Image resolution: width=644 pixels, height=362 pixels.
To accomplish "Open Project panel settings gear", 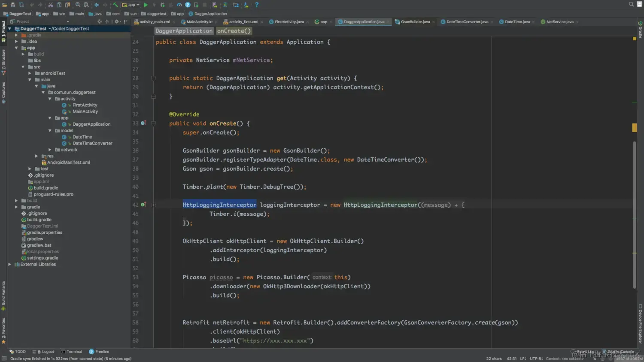I will coord(117,21).
